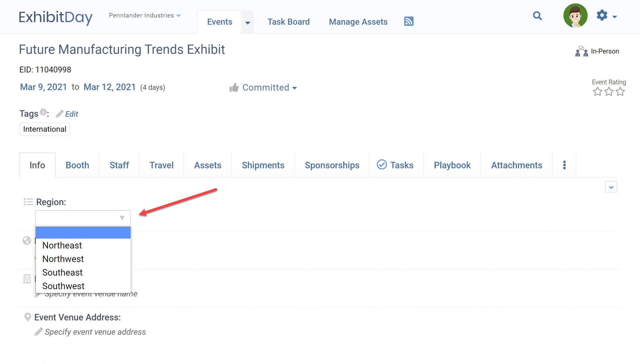Open the Shipments tab
640x364 pixels.
[263, 165]
